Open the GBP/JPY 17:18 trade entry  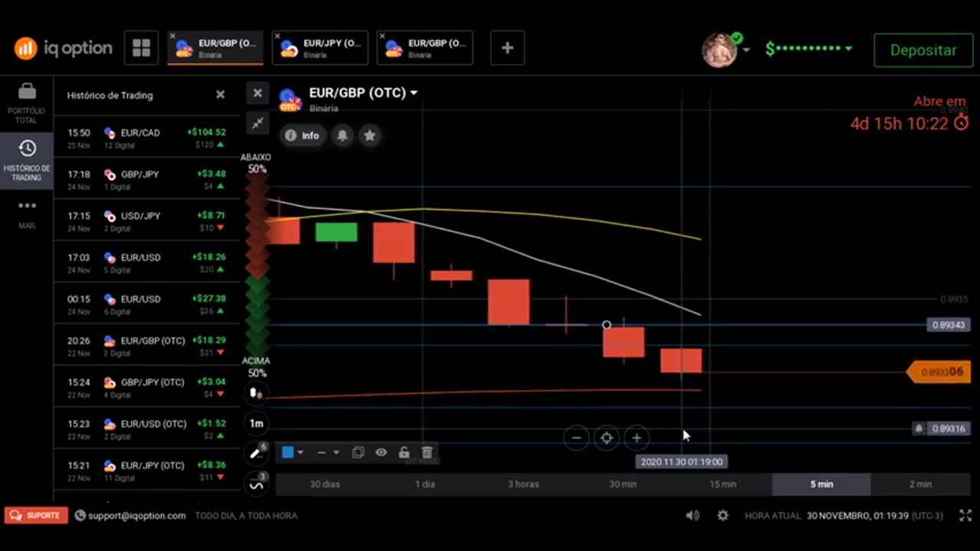(x=146, y=180)
